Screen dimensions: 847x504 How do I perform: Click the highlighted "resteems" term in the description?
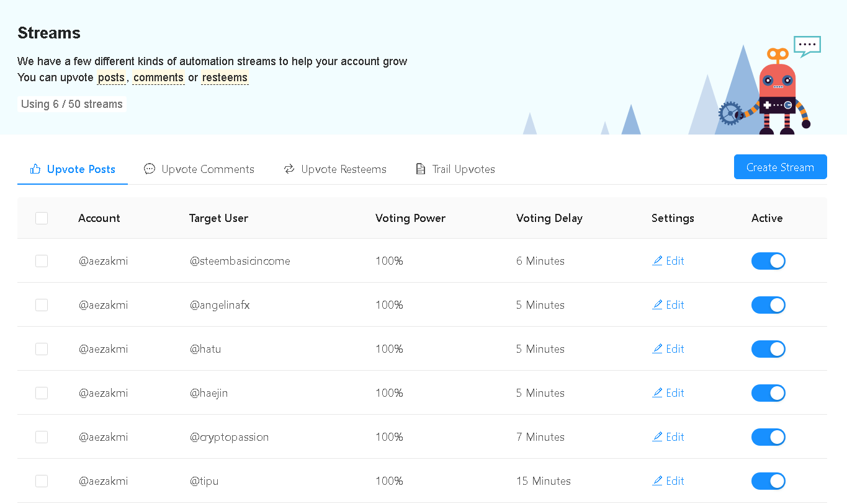pos(225,77)
